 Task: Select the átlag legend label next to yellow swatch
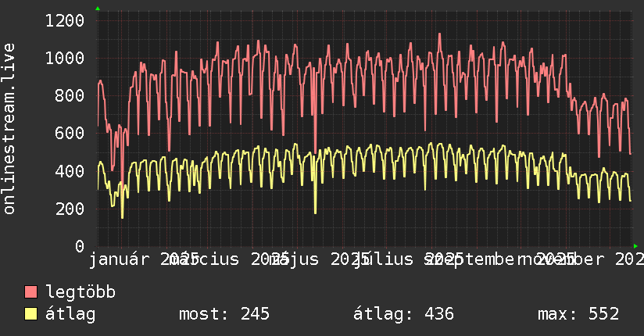70,314
